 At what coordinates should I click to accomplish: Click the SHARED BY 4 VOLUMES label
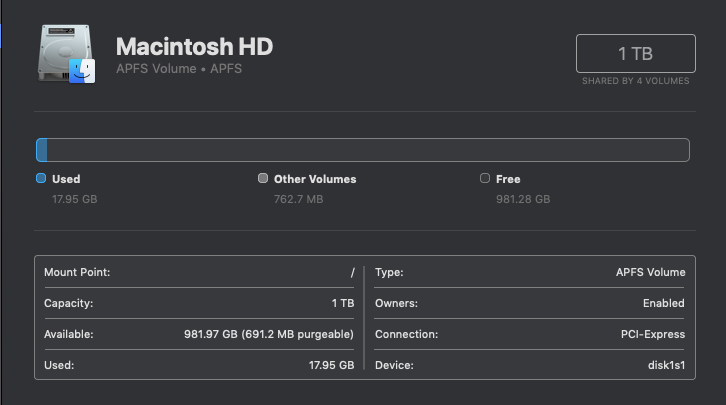click(x=636, y=81)
